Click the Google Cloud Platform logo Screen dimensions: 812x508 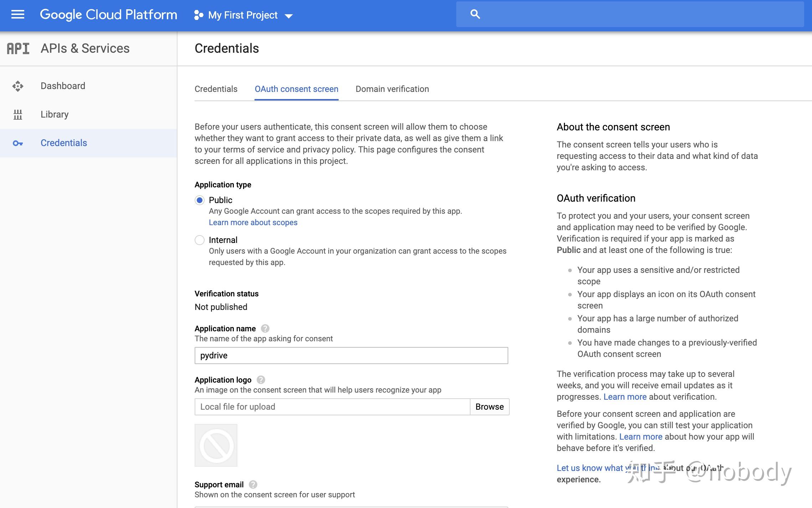[108, 15]
